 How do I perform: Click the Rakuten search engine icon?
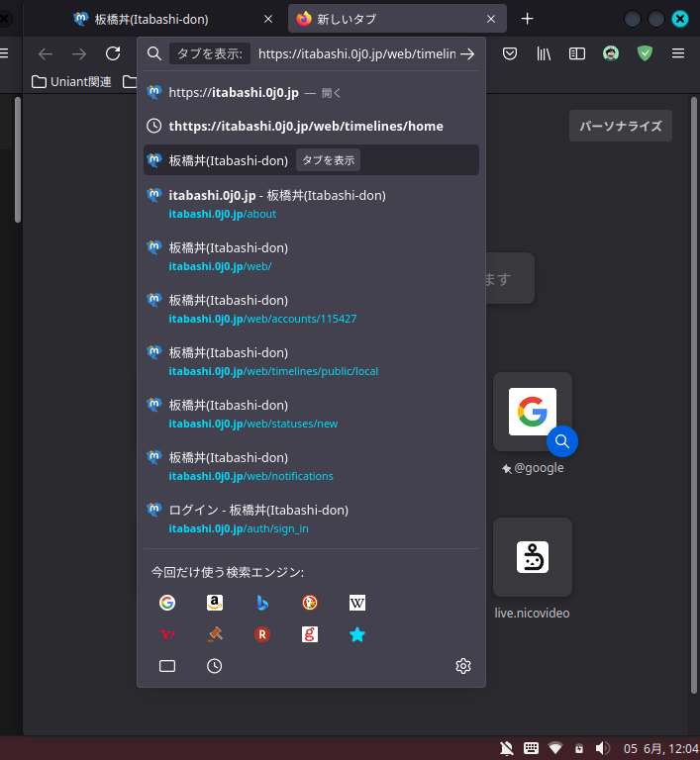click(x=262, y=634)
